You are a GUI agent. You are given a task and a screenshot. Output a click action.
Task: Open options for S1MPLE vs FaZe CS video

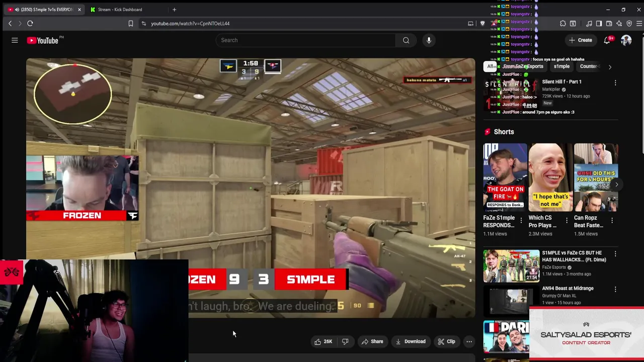(615, 254)
